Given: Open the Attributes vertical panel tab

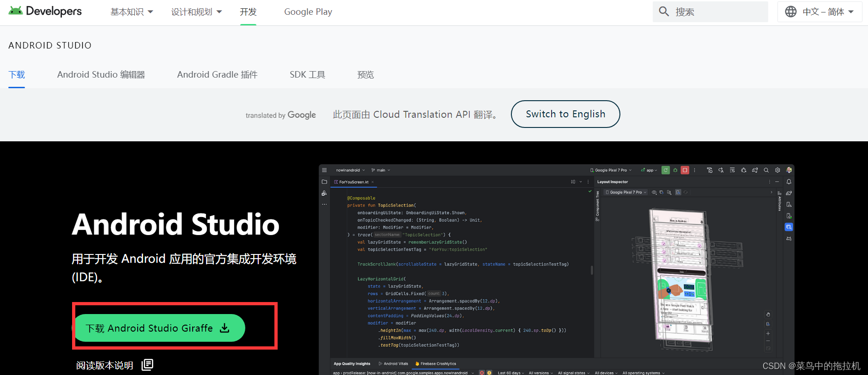Looking at the screenshot, I should tap(780, 201).
